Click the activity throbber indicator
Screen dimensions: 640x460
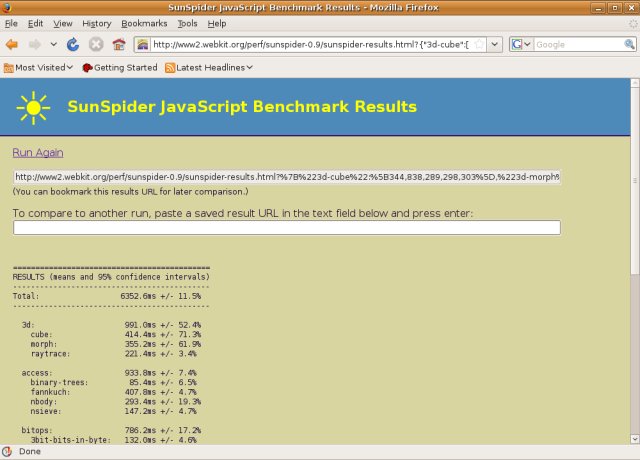tap(633, 24)
